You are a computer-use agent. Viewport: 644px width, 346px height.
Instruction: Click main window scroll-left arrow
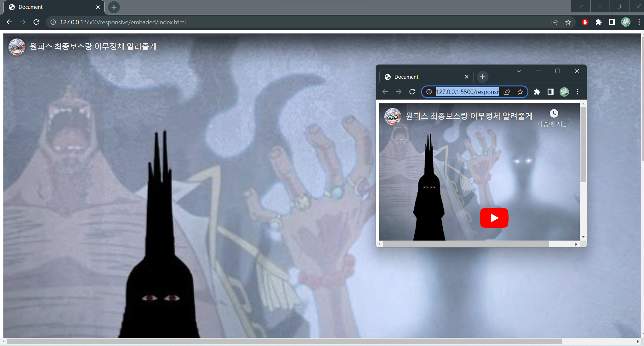click(3, 342)
